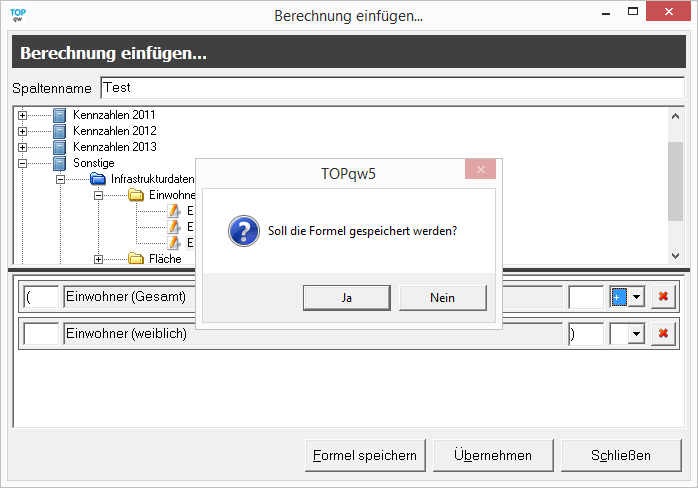This screenshot has height=488, width=698.
Task: Select the blue Infrastrukturdaten folder icon
Action: (x=97, y=179)
